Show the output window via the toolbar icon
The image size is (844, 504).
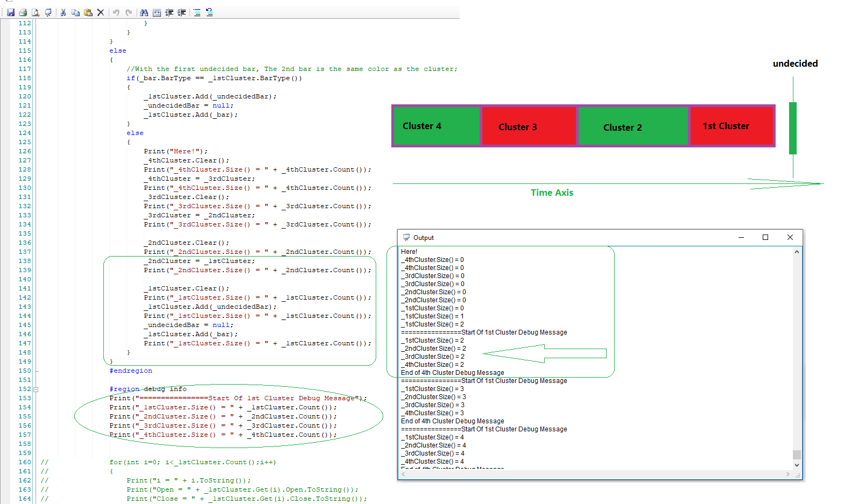click(48, 12)
